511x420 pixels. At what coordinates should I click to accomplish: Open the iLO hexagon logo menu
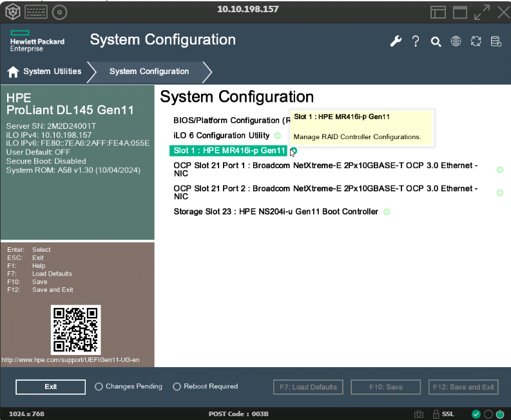point(13,12)
